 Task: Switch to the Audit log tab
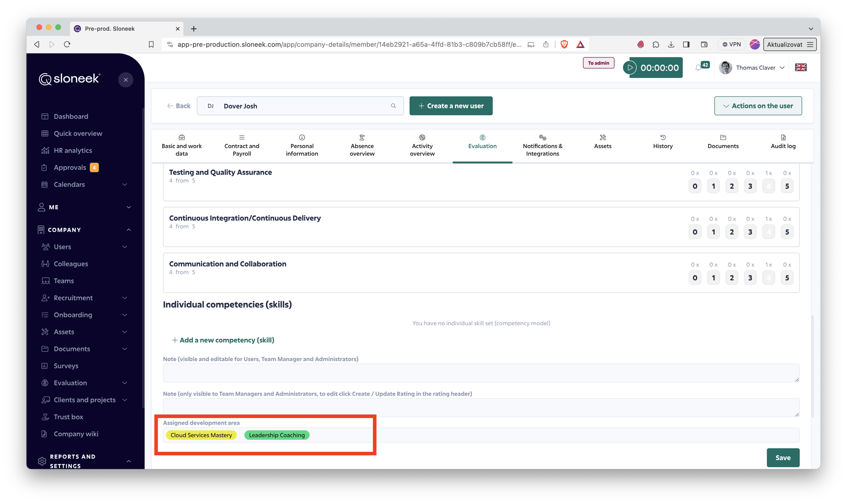coord(783,146)
